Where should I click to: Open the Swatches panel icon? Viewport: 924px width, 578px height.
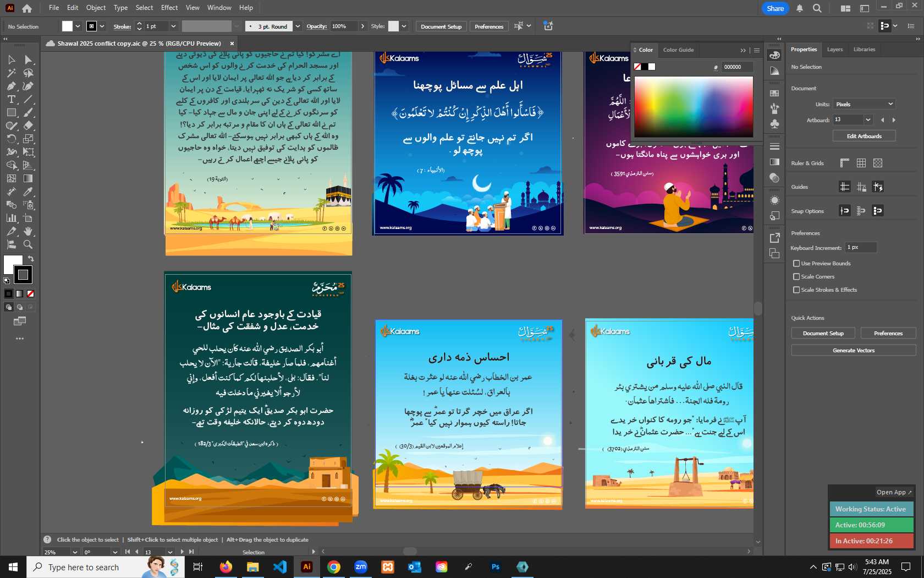(x=774, y=94)
